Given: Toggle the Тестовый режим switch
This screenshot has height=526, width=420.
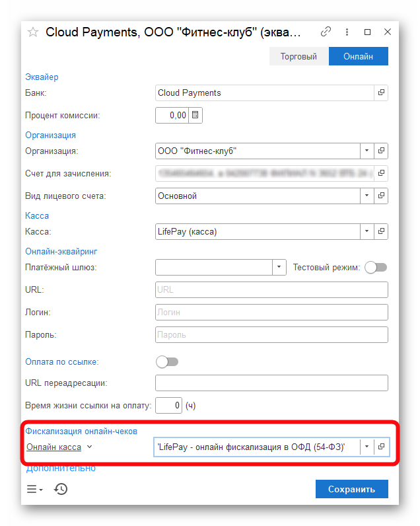Looking at the screenshot, I should coord(376,268).
